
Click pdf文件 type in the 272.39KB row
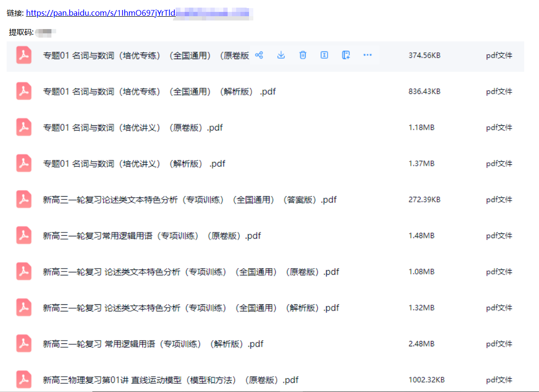click(x=499, y=200)
